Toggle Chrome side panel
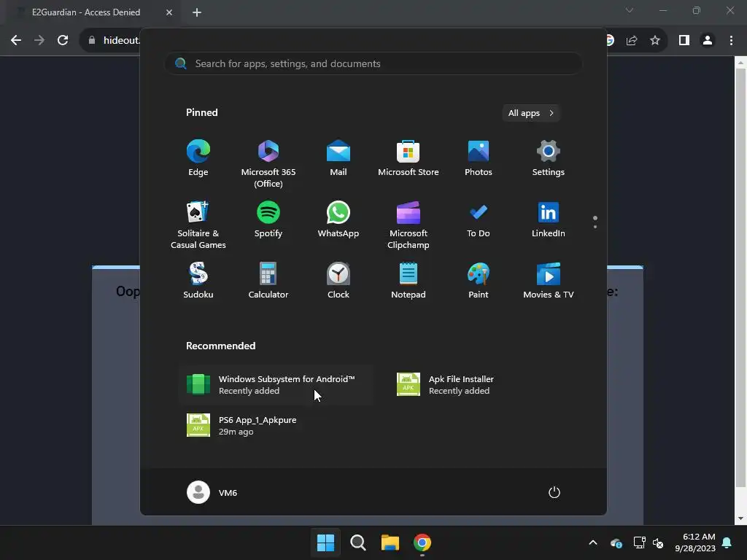 pos(684,41)
